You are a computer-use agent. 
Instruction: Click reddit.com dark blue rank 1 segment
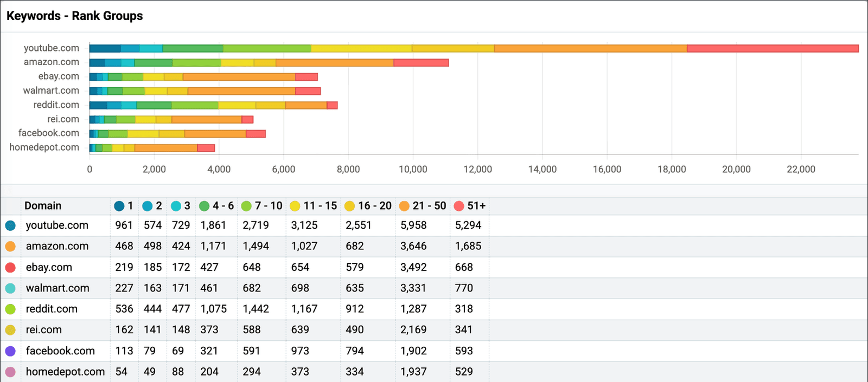pos(98,105)
